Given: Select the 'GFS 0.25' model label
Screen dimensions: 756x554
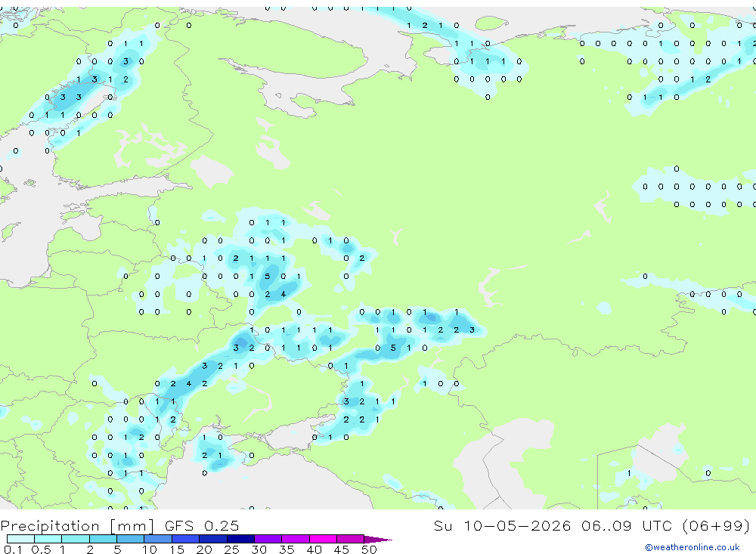Looking at the screenshot, I should [x=202, y=525].
